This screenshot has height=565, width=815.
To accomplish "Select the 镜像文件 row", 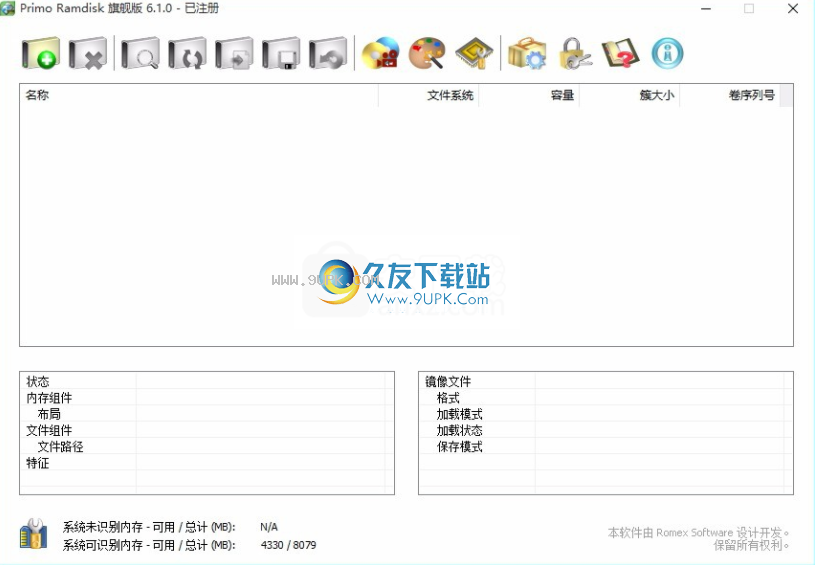I will [606, 382].
